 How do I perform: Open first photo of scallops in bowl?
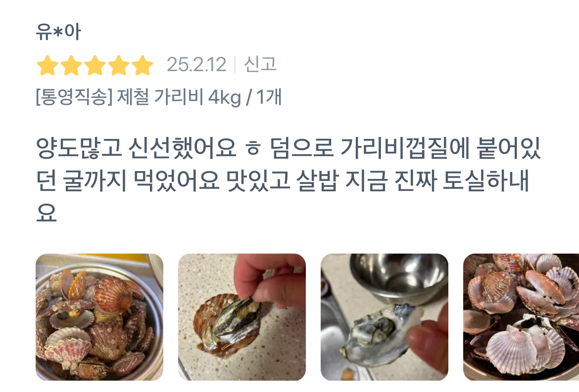click(99, 317)
